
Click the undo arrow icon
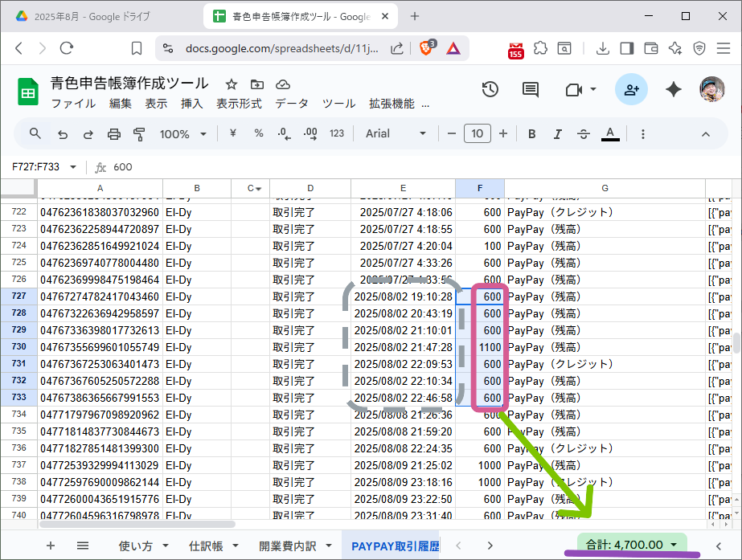tap(63, 134)
